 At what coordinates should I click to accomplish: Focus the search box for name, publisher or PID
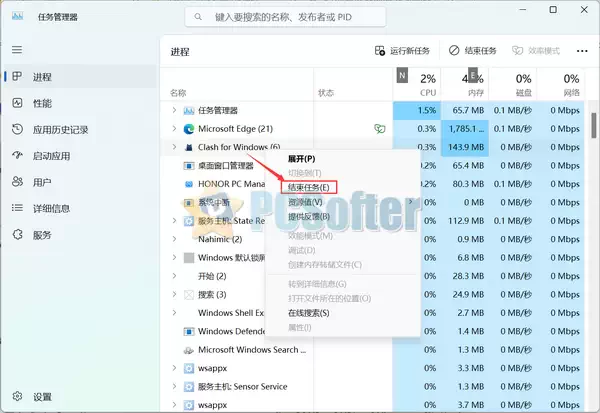coord(285,17)
